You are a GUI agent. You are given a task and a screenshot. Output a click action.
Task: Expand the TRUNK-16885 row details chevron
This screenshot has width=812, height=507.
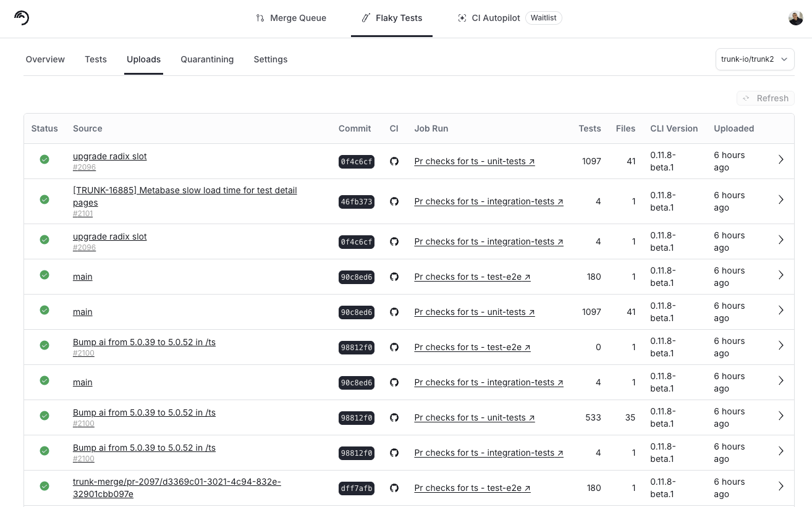point(780,199)
